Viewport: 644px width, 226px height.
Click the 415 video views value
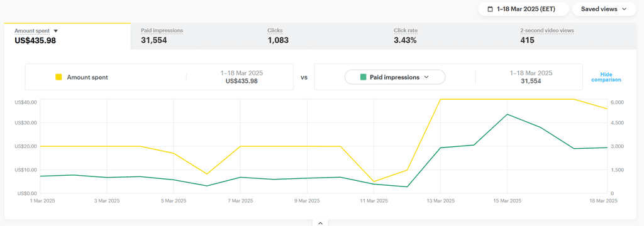(527, 40)
